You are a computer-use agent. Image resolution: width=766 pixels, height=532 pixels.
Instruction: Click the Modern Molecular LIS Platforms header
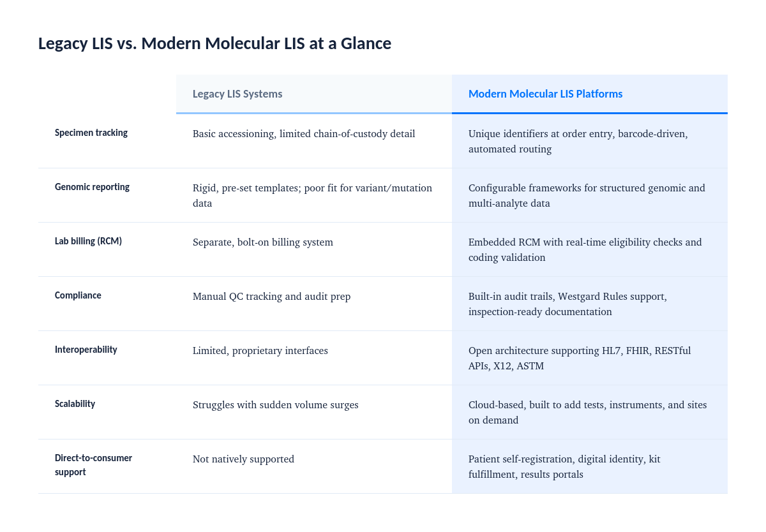point(590,94)
